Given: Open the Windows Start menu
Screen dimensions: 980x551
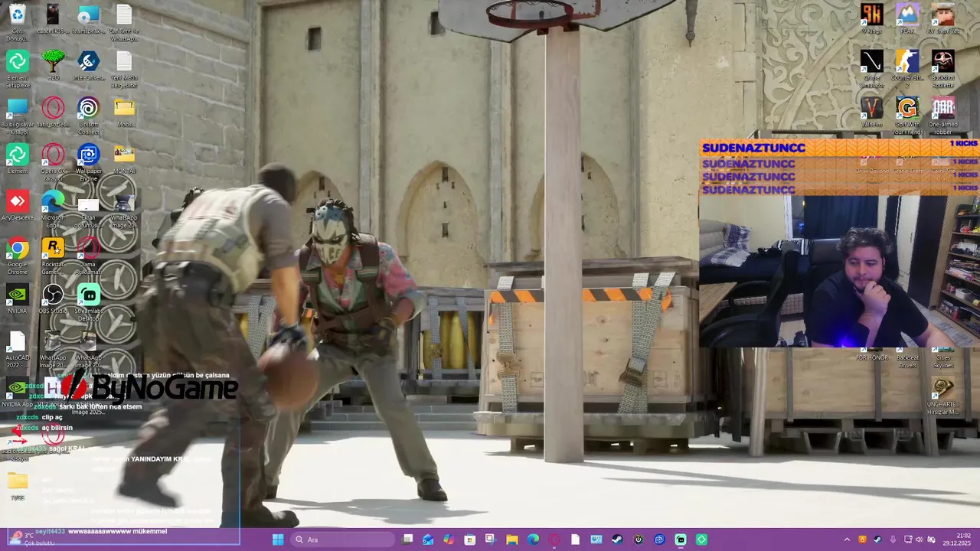Looking at the screenshot, I should tap(278, 540).
